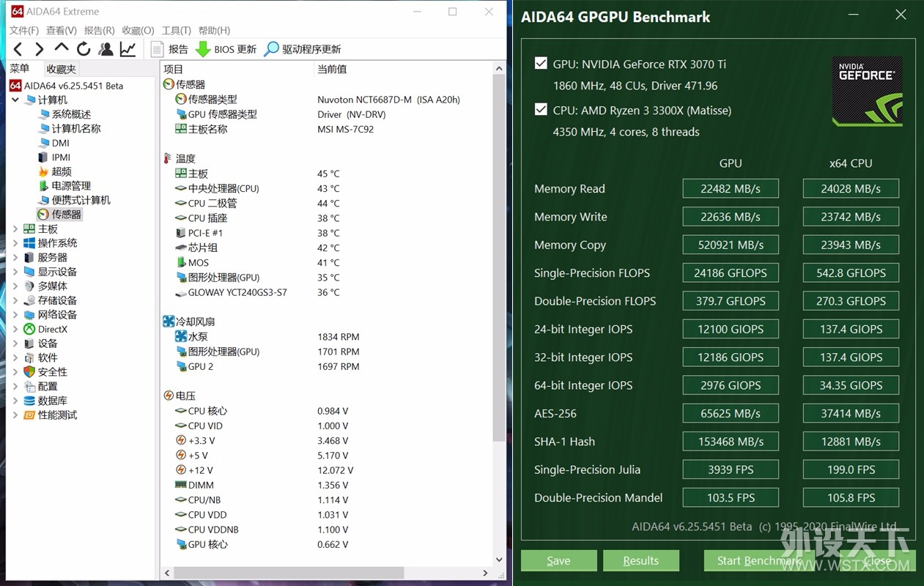Image resolution: width=924 pixels, height=586 pixels.
Task: Switch to the 菜单 tab
Action: click(x=20, y=68)
